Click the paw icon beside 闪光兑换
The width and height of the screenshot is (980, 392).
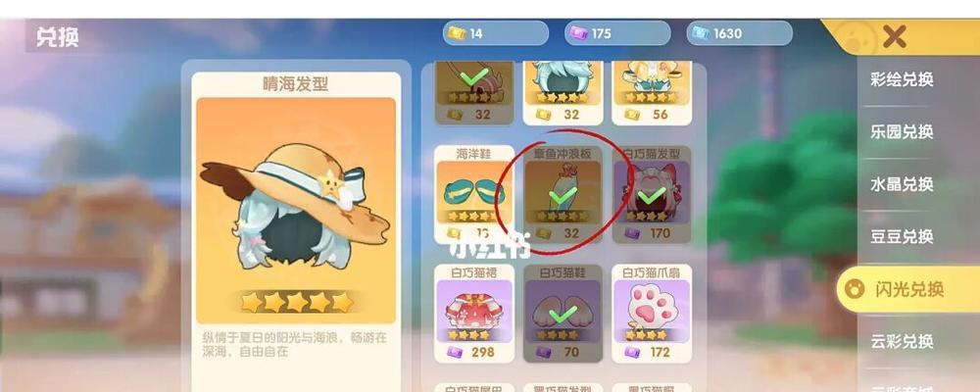[854, 289]
